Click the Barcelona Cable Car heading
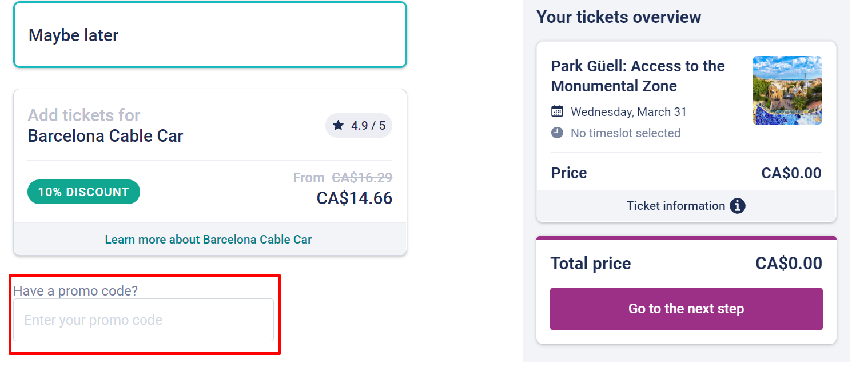868x367 pixels. (106, 136)
